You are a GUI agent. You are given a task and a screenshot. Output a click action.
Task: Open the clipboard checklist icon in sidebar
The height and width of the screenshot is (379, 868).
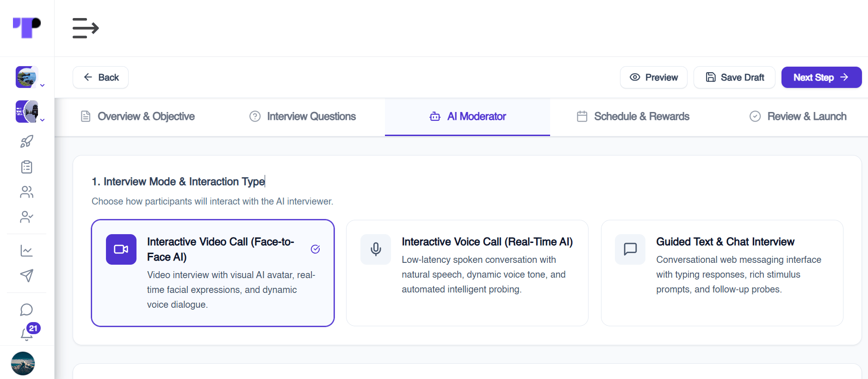27,167
